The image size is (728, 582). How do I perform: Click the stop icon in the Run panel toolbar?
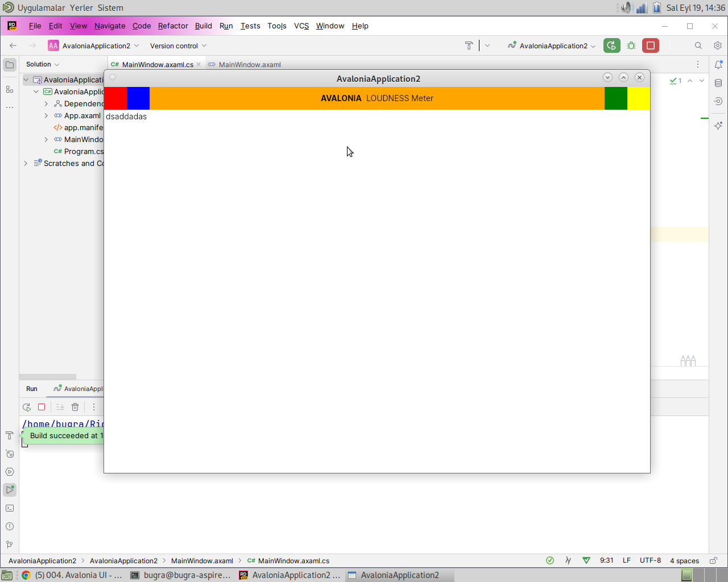pos(42,407)
